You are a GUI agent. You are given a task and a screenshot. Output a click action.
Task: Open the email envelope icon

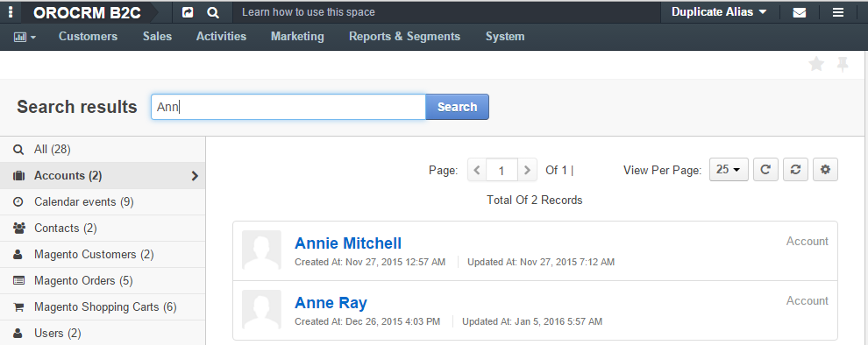point(800,12)
